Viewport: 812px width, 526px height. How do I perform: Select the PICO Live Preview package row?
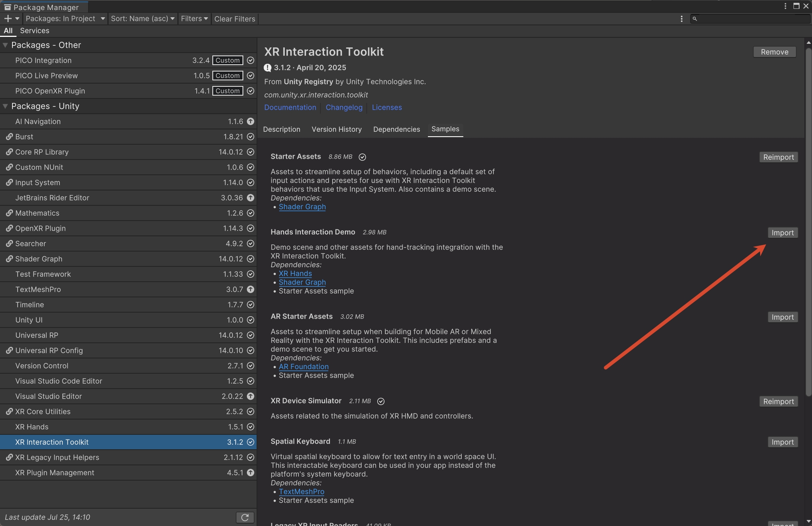pos(128,76)
